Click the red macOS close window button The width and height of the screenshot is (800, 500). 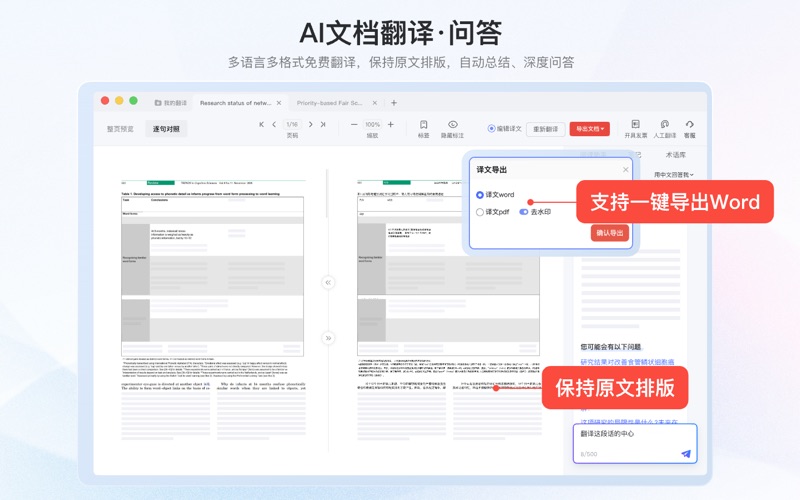pyautogui.click(x=105, y=101)
